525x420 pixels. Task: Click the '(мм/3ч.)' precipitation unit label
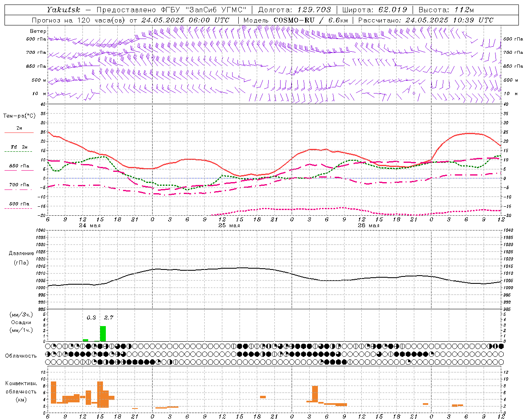click(x=21, y=315)
